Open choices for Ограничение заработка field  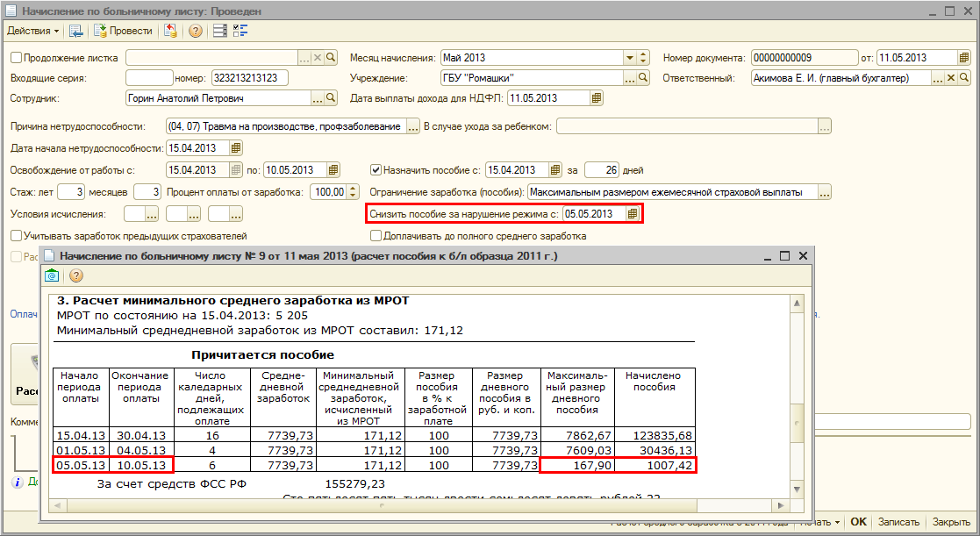(823, 192)
